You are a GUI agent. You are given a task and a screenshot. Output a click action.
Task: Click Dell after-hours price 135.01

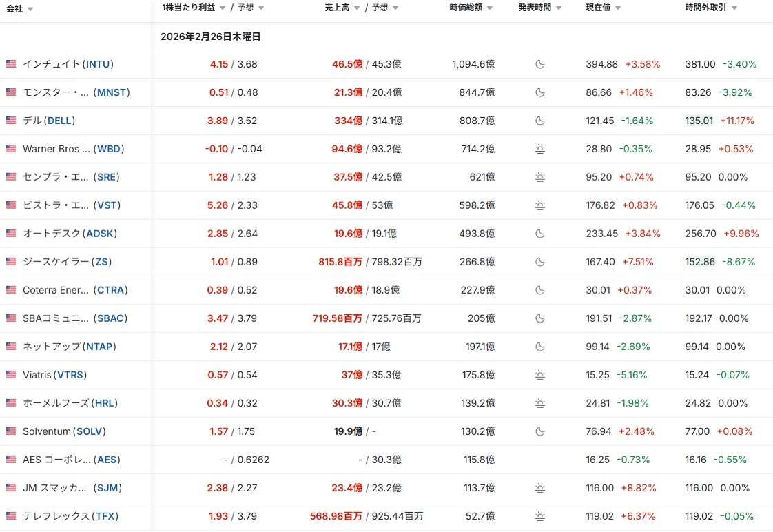click(699, 121)
